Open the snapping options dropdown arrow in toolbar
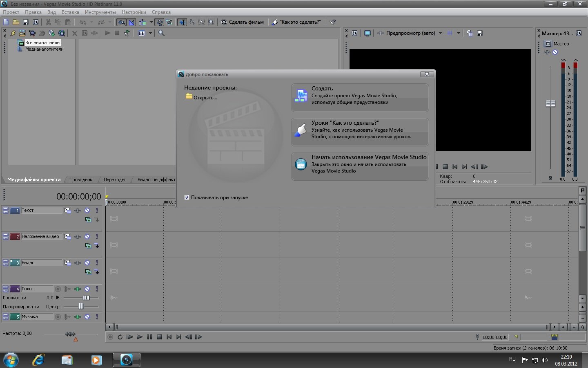The height and width of the screenshot is (368, 588). (x=151, y=22)
